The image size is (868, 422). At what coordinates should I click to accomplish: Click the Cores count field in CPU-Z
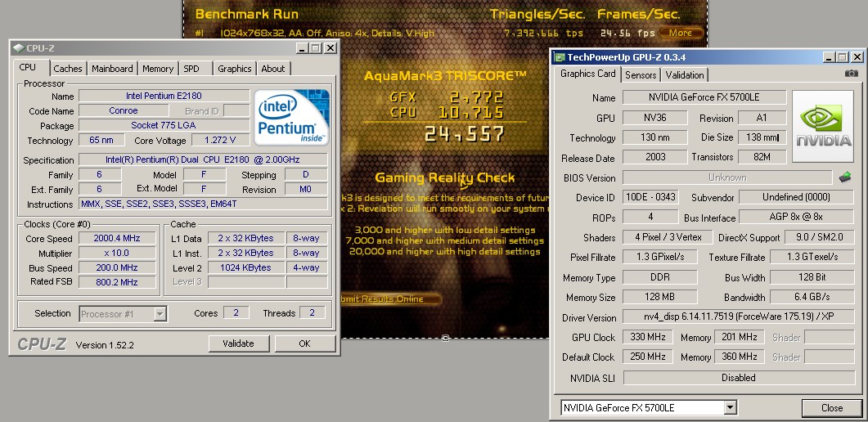pyautogui.click(x=236, y=313)
